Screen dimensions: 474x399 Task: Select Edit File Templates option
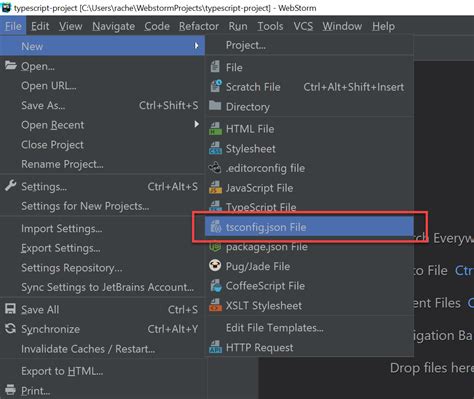tap(275, 328)
